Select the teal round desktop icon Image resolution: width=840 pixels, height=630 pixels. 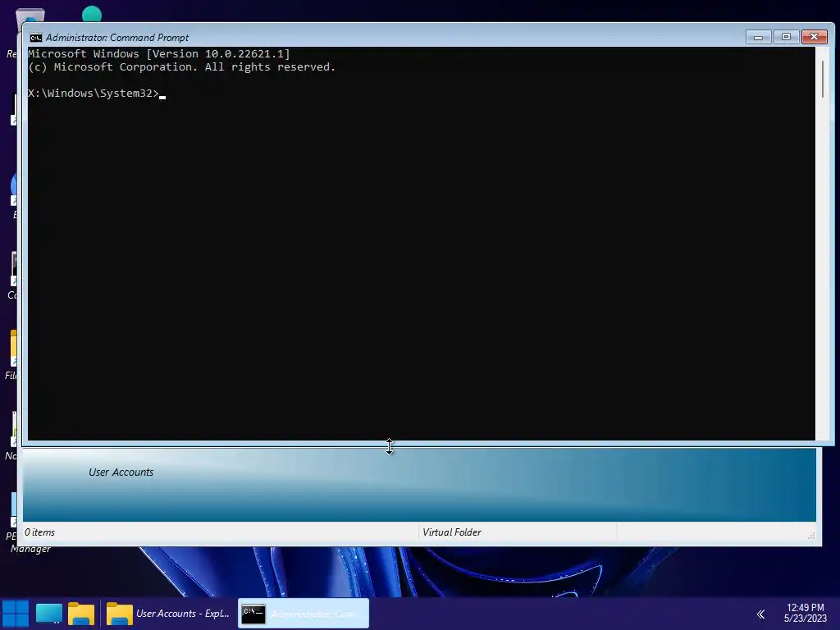pos(92,13)
